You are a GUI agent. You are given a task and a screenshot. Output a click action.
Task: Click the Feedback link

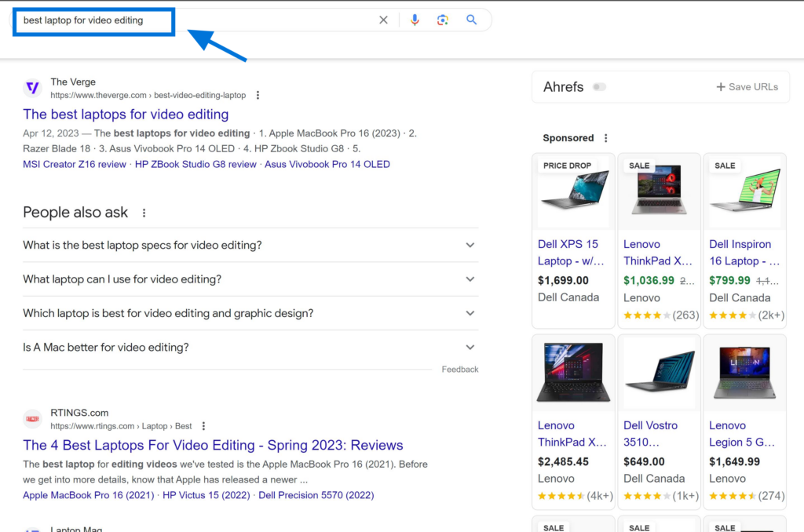pyautogui.click(x=459, y=369)
